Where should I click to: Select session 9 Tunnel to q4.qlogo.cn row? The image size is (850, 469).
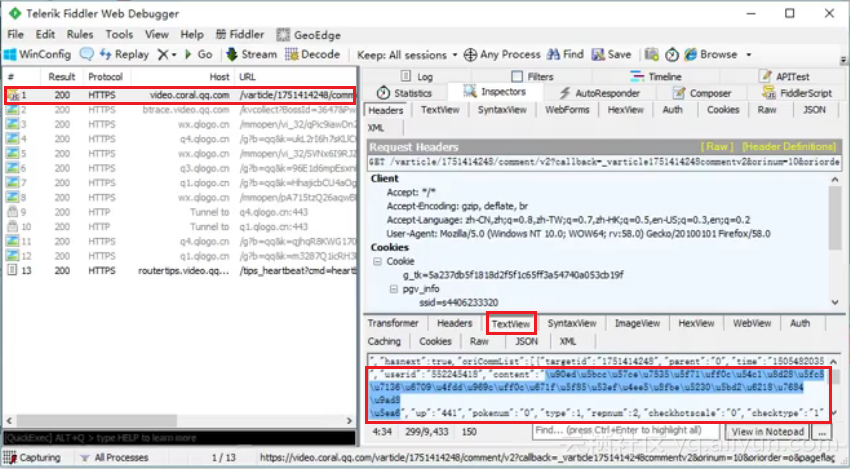point(181,212)
